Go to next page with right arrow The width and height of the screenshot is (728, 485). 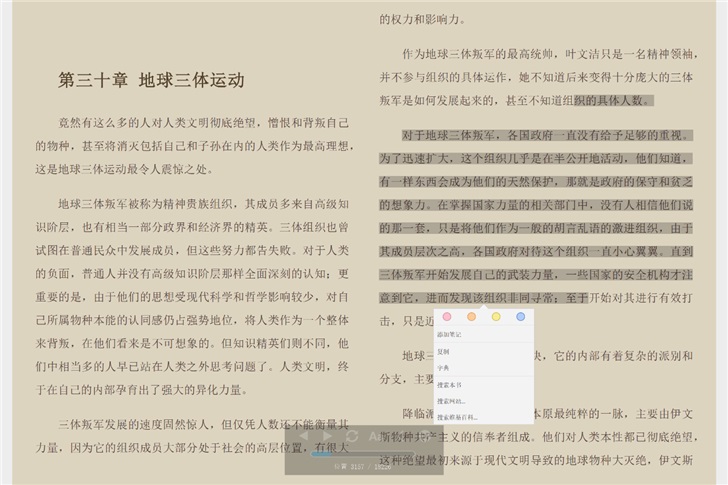[327, 436]
